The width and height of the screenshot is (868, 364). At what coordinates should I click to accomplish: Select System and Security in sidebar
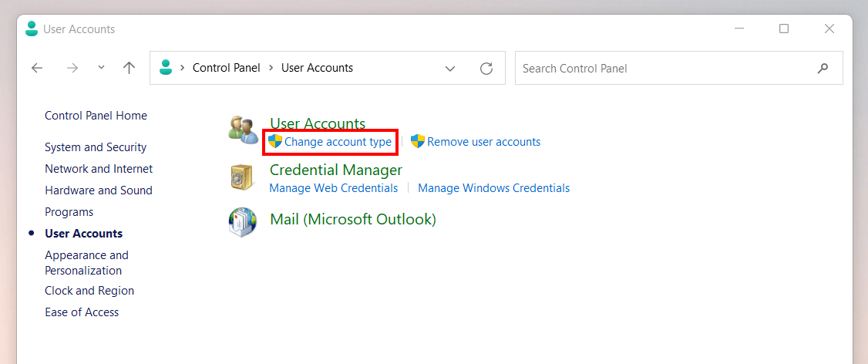coord(96,147)
